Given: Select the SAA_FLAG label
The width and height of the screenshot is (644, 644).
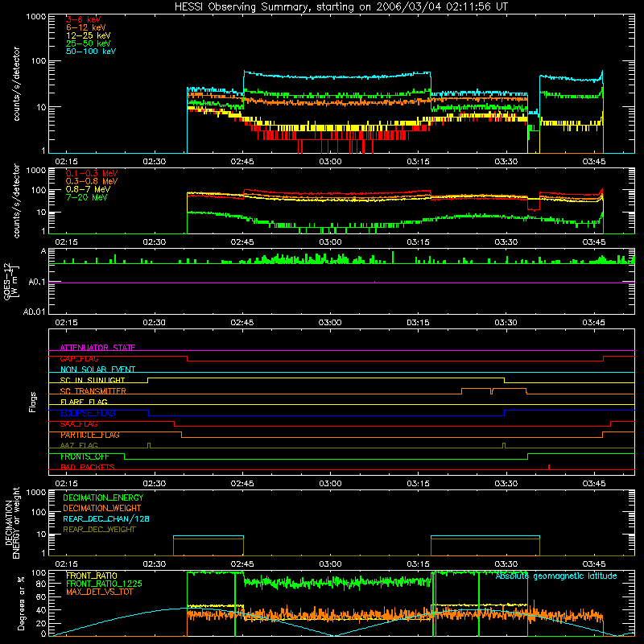Looking at the screenshot, I should [79, 424].
